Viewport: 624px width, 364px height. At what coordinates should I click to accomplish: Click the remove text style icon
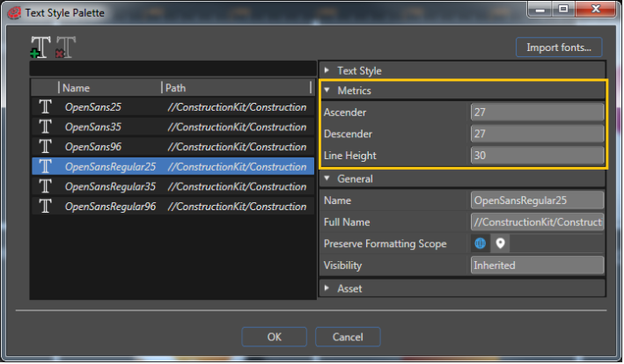[65, 47]
